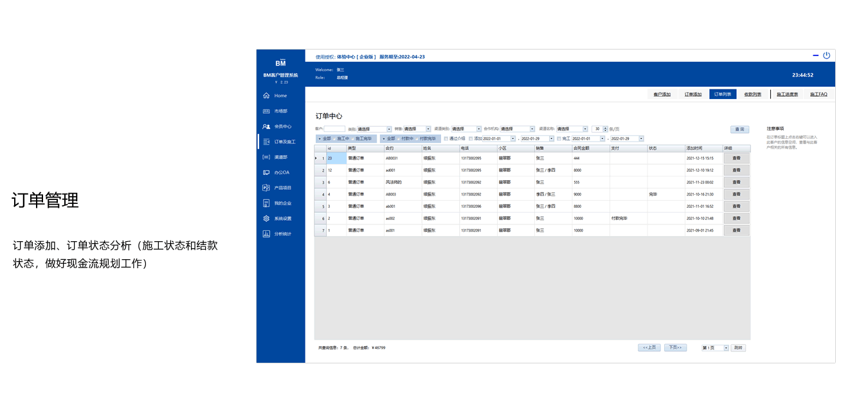Enable the 完工 date filter checkbox
The width and height of the screenshot is (868, 420).
559,138
